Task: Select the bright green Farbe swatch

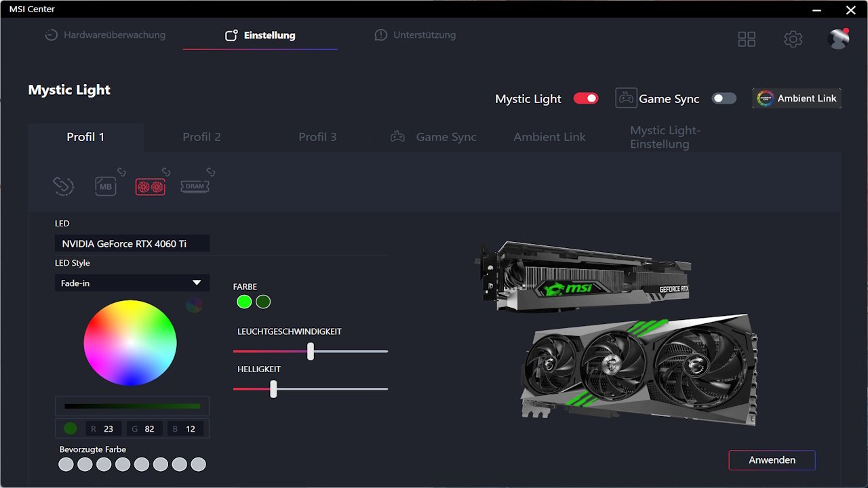Action: pyautogui.click(x=244, y=302)
